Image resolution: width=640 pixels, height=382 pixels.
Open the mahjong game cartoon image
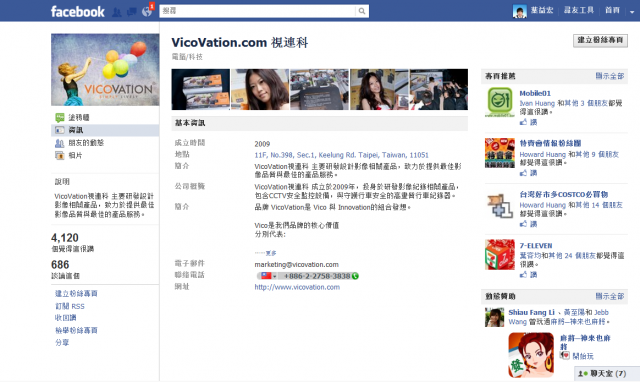tap(531, 355)
